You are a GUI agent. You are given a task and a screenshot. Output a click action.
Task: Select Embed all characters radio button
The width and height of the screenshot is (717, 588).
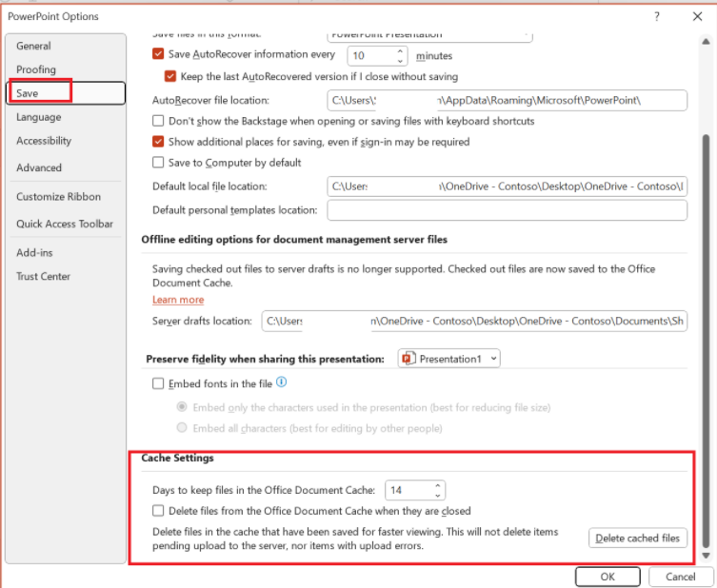pos(182,427)
